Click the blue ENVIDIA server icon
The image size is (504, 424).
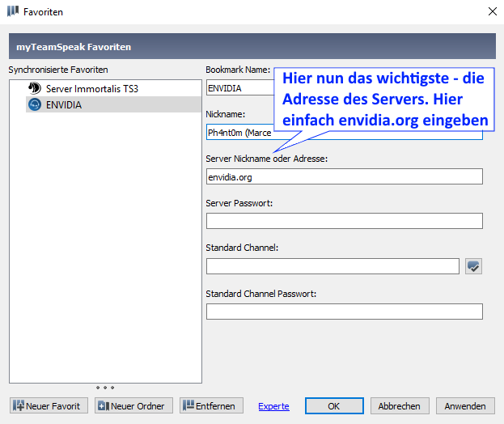click(35, 104)
